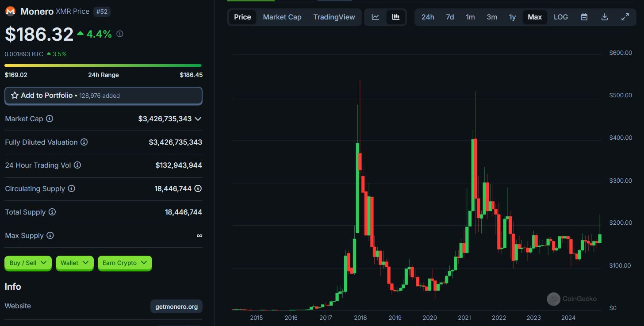Click the Monero logo icon
Image resolution: width=644 pixels, height=326 pixels.
tap(10, 12)
